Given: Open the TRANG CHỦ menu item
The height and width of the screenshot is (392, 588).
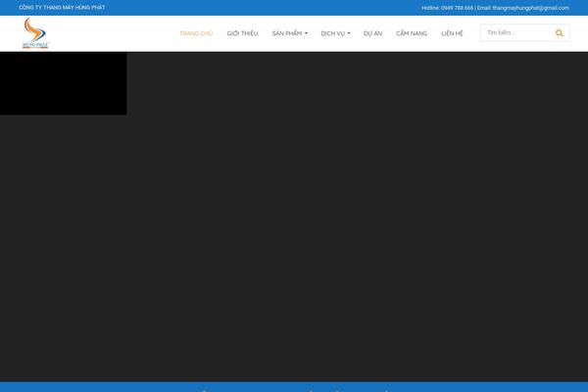Looking at the screenshot, I should pos(196,33).
